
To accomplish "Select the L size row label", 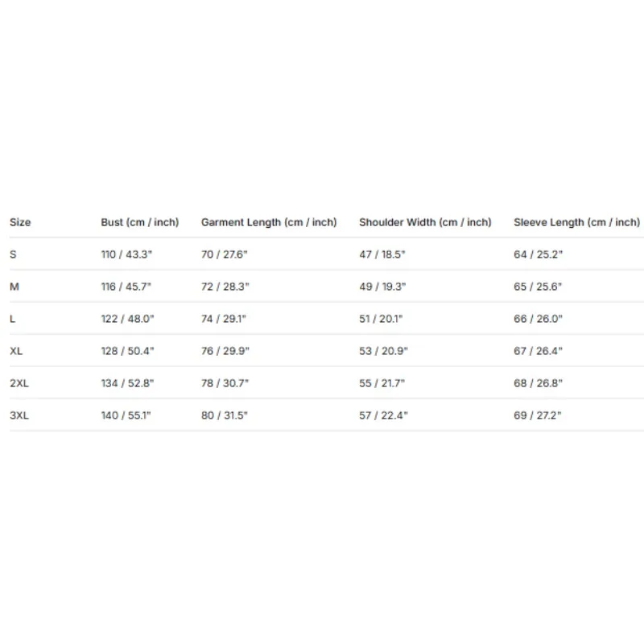I will [12, 319].
